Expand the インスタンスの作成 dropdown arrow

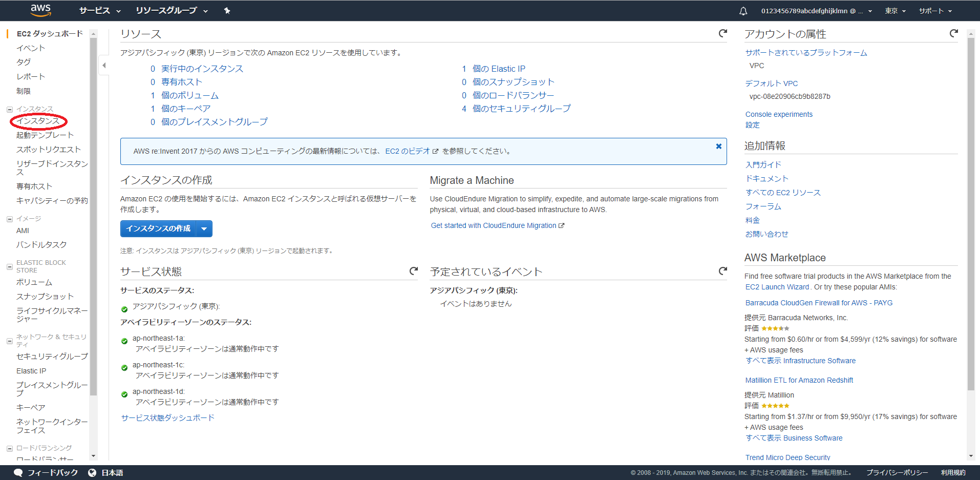204,228
